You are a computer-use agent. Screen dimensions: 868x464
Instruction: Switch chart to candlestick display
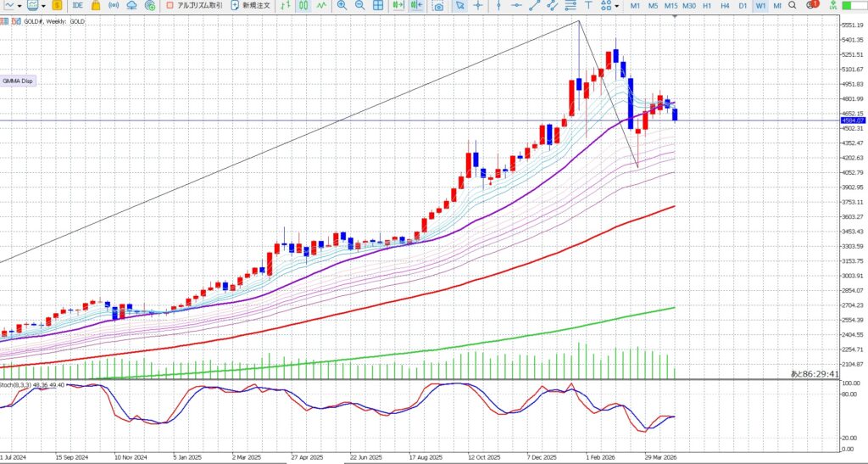(304, 6)
